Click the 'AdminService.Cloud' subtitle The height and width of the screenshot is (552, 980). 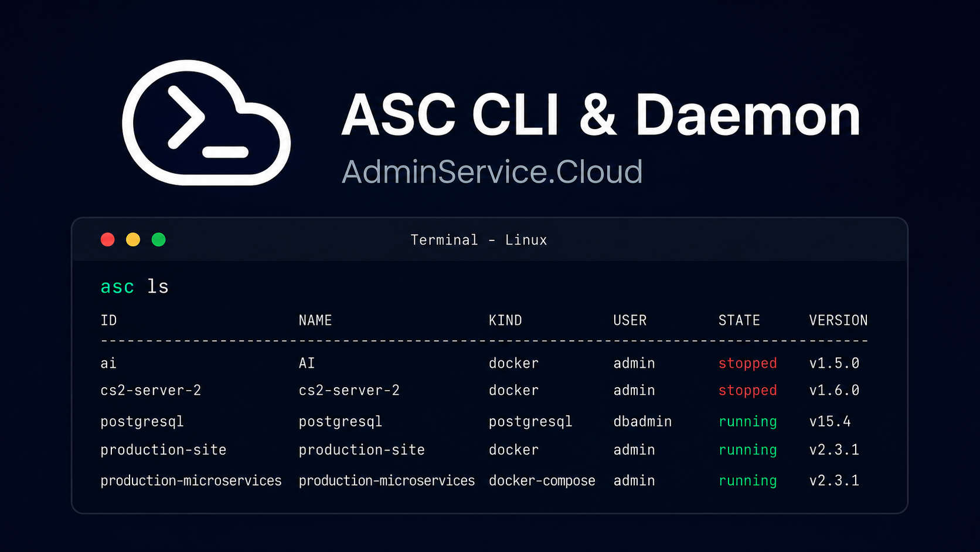[x=492, y=172]
